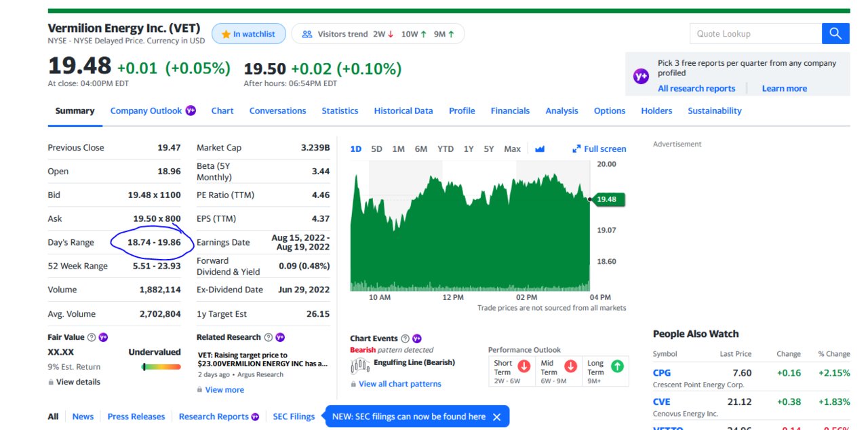868x430 pixels.
Task: Close the SEC filings notification tooltip
Action: [x=496, y=417]
